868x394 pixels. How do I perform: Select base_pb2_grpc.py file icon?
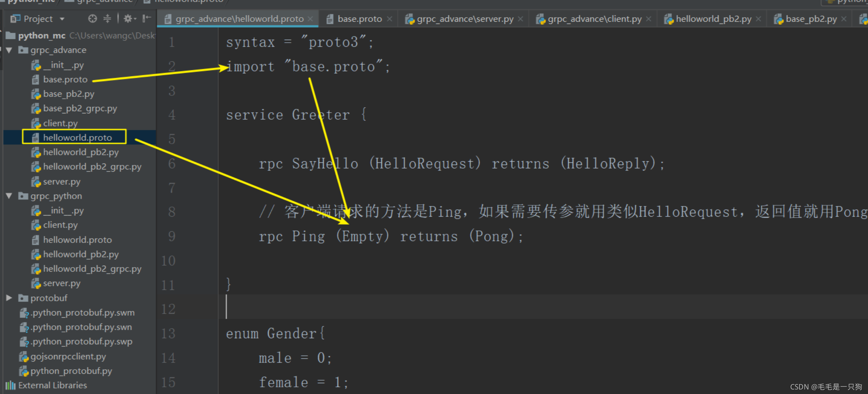point(36,109)
